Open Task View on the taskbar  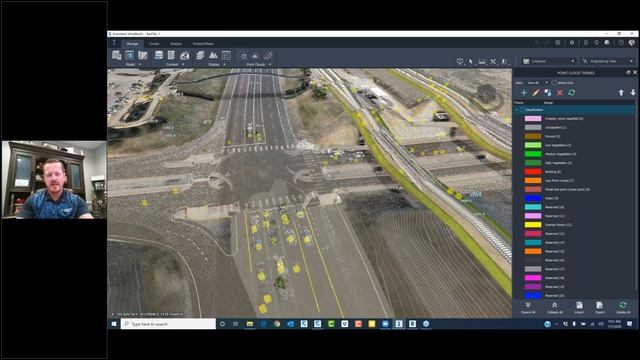[236, 324]
